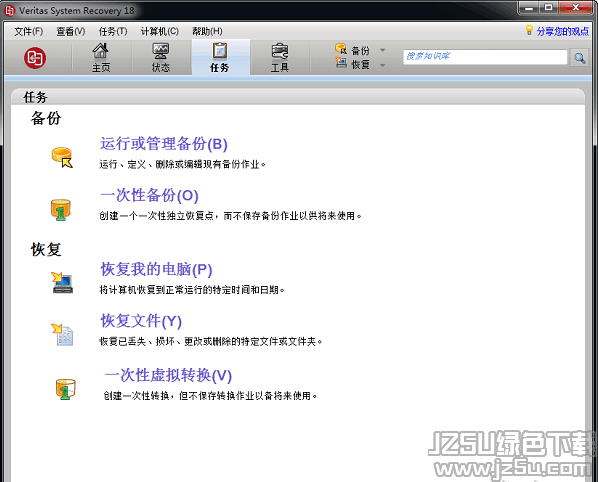Switch to the 任务 toolbar tab
The image size is (598, 482).
[220, 57]
